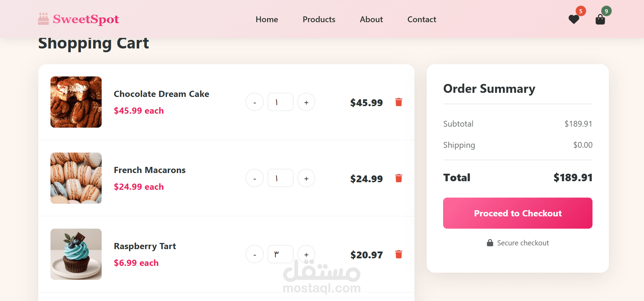Open the Contact page
This screenshot has height=301, width=644.
point(422,19)
